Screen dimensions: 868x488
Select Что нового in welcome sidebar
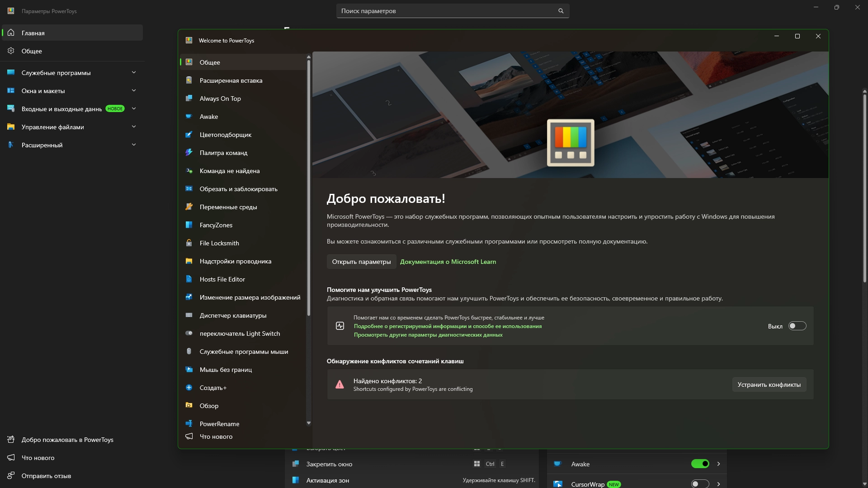[216, 436]
